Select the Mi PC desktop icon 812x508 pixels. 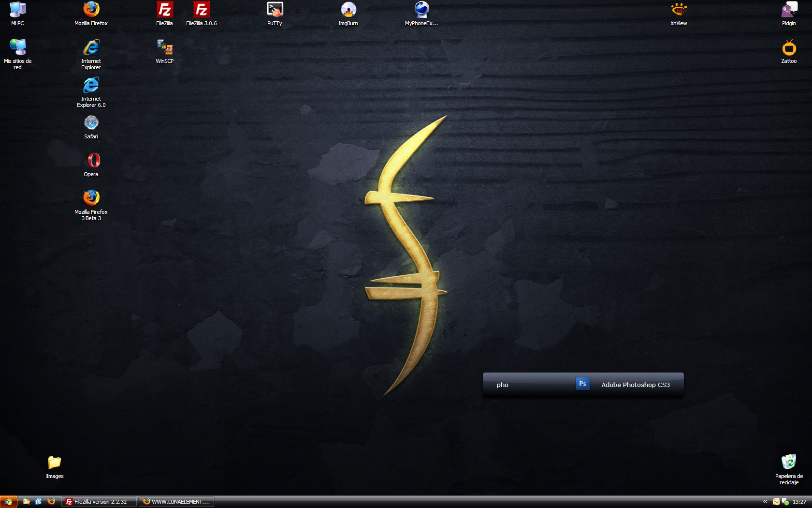[18, 10]
